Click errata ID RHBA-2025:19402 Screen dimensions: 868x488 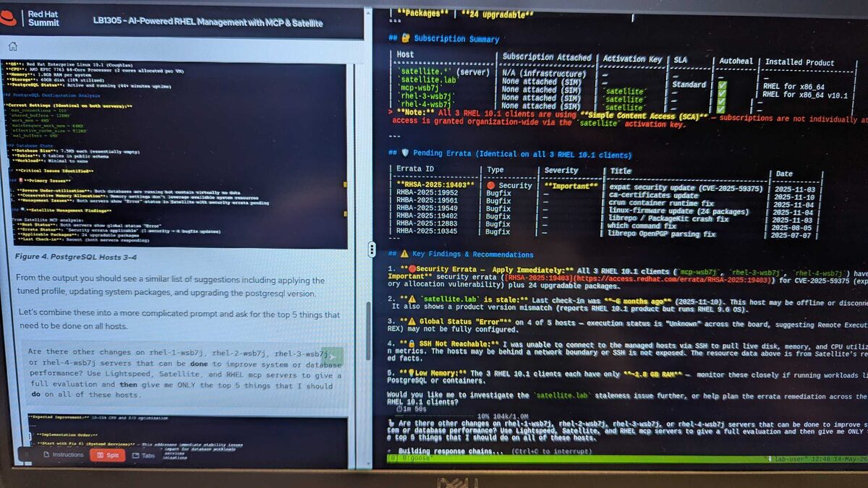(427, 216)
